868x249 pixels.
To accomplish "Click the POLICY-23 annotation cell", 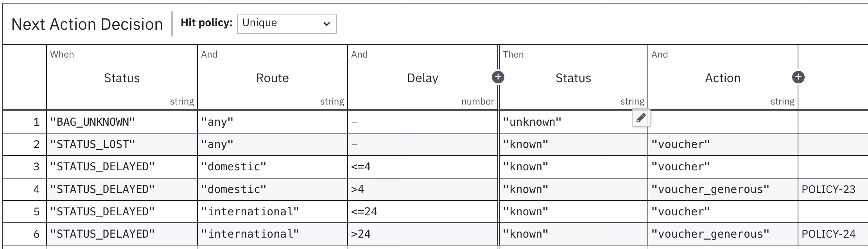I will tap(833, 189).
